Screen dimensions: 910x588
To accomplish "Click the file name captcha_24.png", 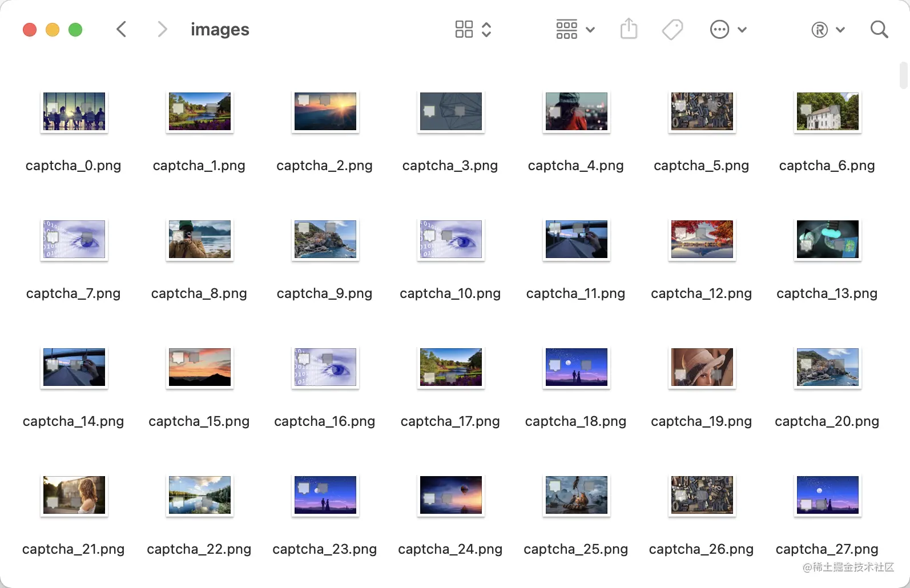I will (450, 549).
